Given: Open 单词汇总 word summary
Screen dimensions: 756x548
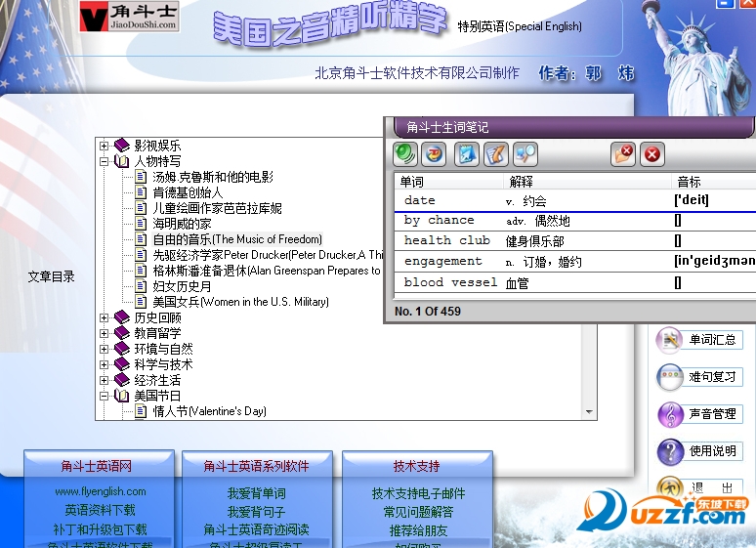Looking at the screenshot, I should point(699,340).
